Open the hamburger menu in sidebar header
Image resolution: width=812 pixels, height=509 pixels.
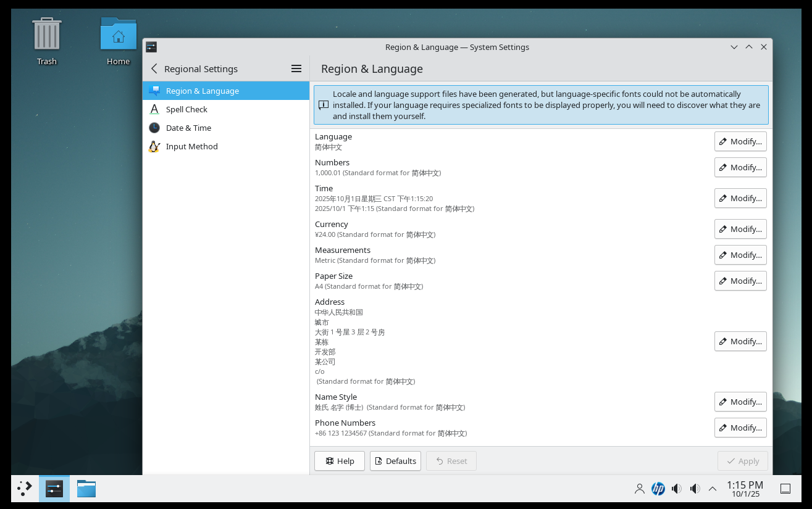(296, 69)
